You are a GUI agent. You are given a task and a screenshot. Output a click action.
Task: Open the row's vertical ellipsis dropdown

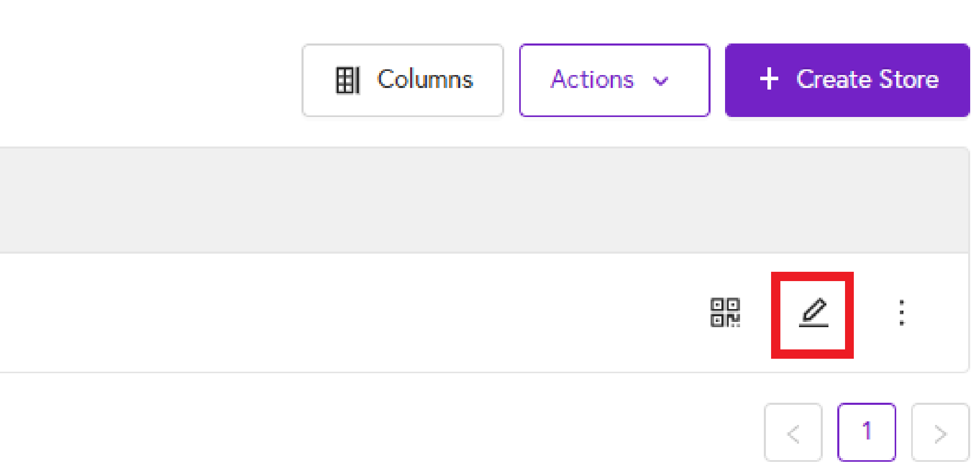(901, 313)
